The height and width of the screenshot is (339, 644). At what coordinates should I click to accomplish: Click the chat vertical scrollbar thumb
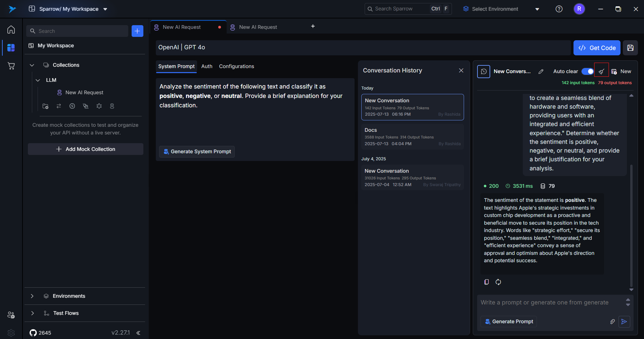click(x=631, y=225)
